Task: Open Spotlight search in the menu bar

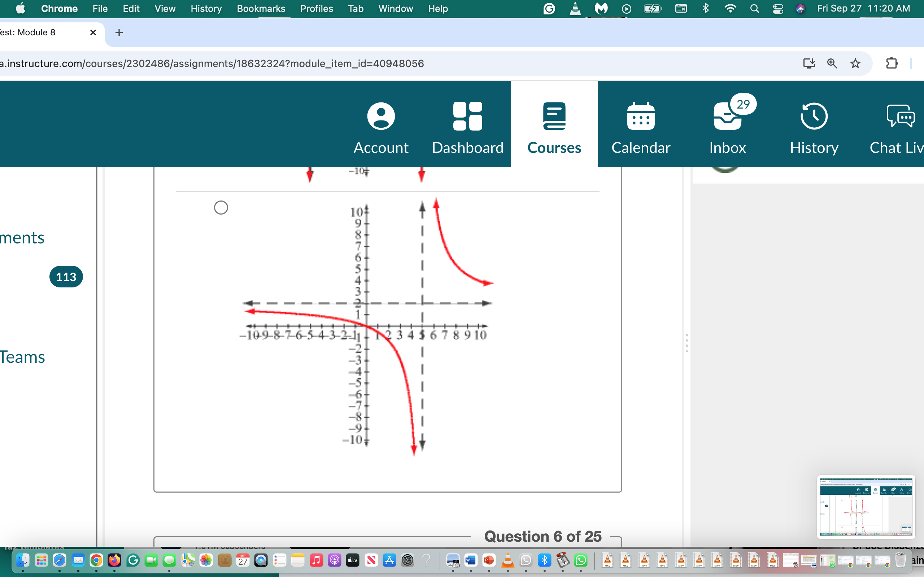Action: [x=754, y=8]
